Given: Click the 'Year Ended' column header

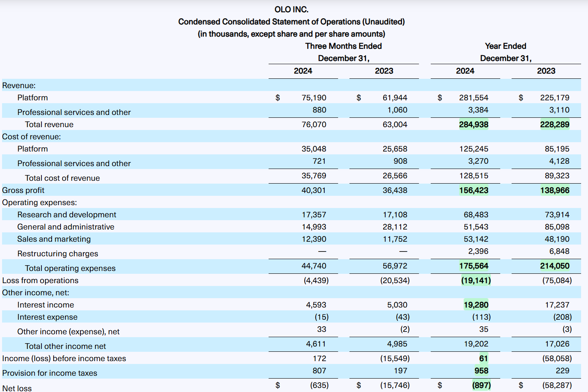Looking at the screenshot, I should [x=506, y=46].
